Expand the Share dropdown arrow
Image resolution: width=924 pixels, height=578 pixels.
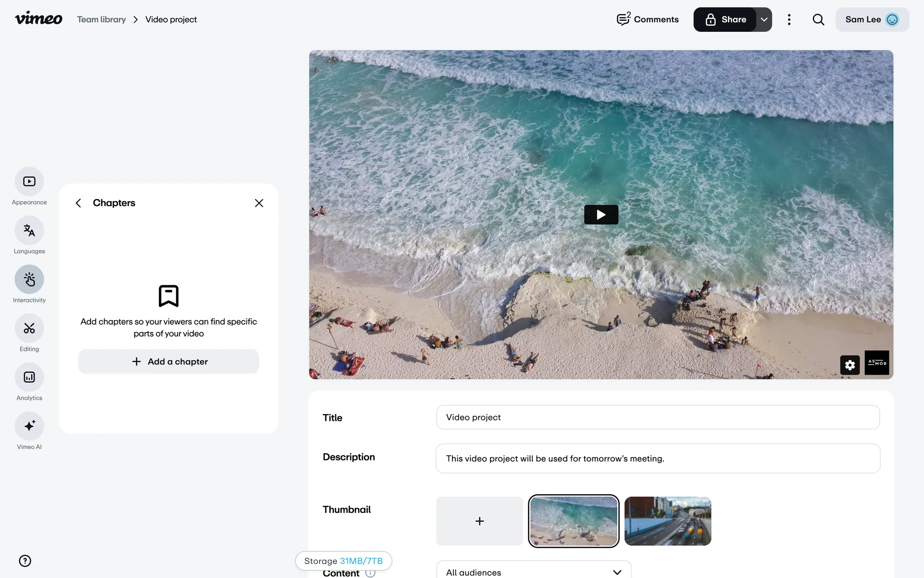(764, 20)
